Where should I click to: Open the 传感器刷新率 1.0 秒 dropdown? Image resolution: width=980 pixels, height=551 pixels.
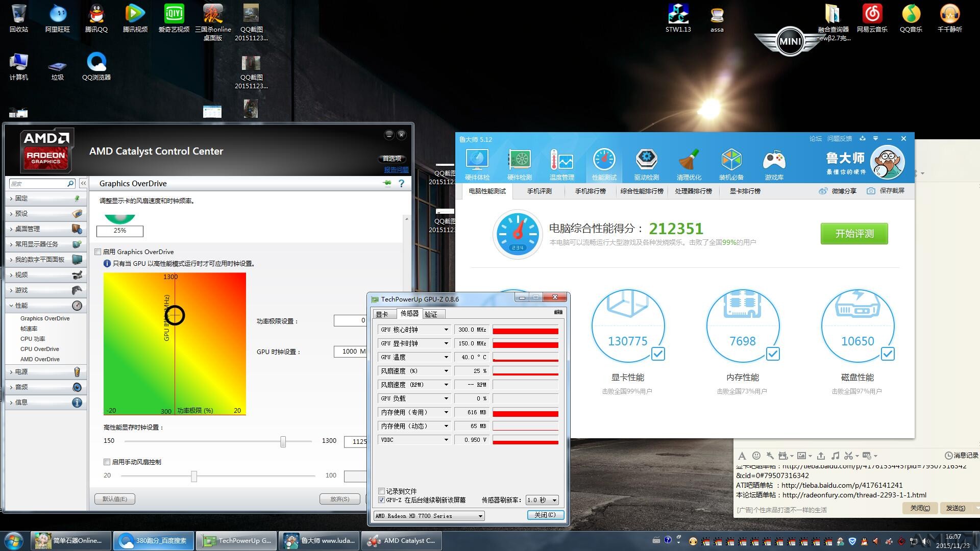click(x=542, y=500)
